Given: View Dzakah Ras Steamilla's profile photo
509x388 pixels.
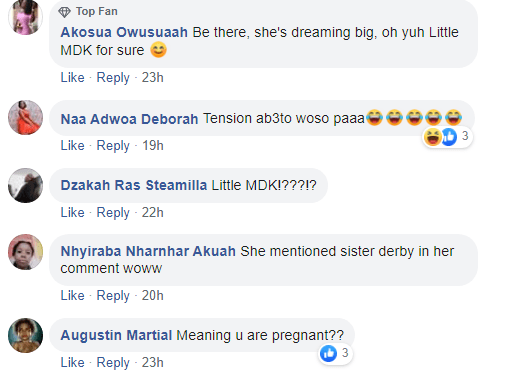Looking at the screenshot, I should [25, 185].
